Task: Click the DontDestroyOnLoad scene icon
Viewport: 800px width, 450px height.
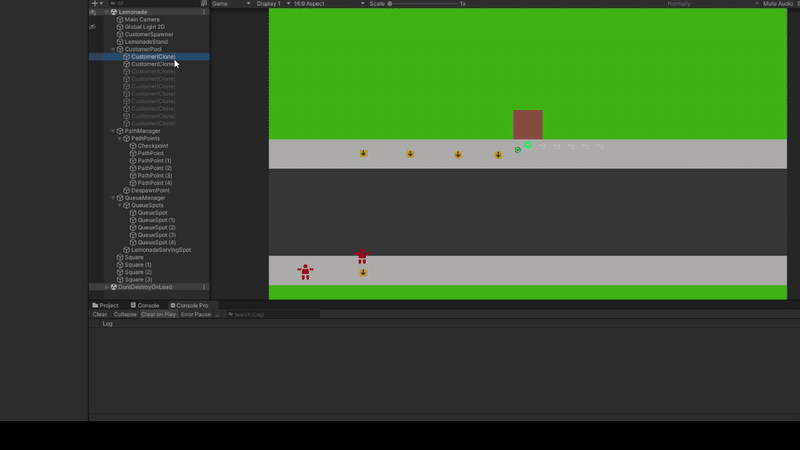Action: pyautogui.click(x=114, y=287)
